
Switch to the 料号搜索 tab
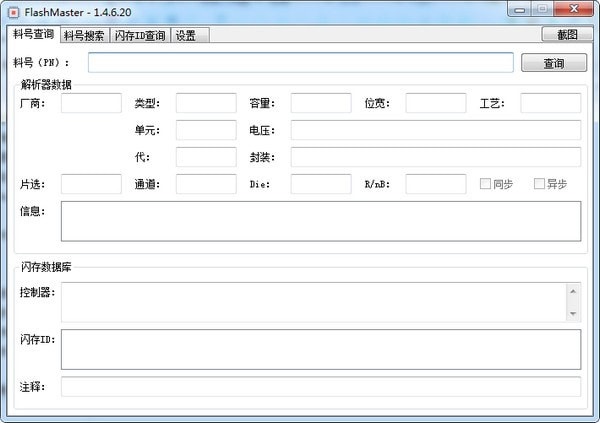tap(85, 36)
